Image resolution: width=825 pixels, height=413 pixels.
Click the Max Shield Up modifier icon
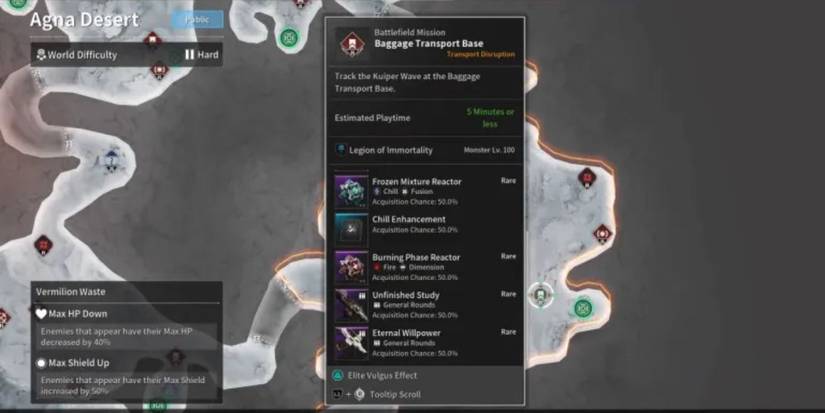point(41,363)
